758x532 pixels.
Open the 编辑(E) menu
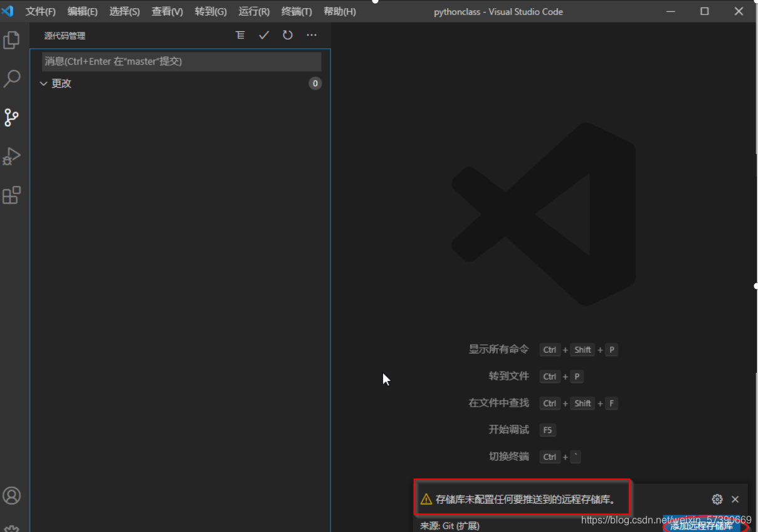pyautogui.click(x=83, y=12)
